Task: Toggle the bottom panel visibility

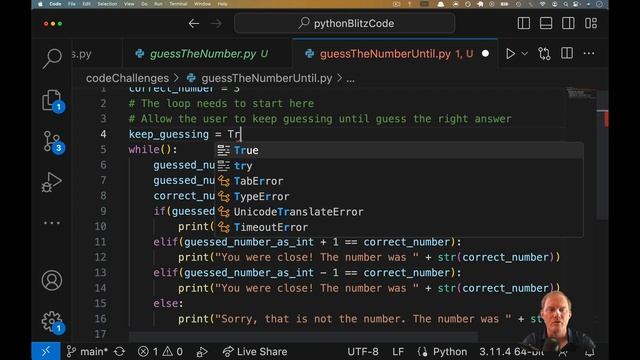Action: (546, 23)
